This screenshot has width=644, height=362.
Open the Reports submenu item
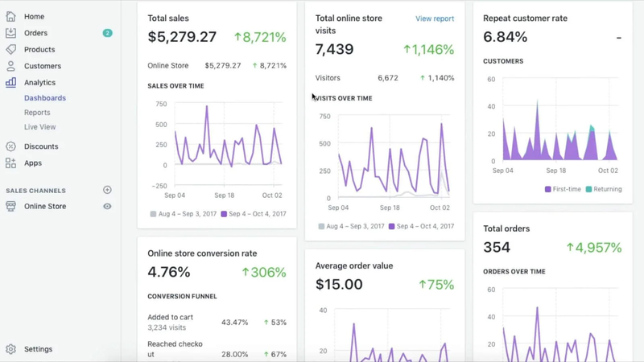tap(37, 113)
